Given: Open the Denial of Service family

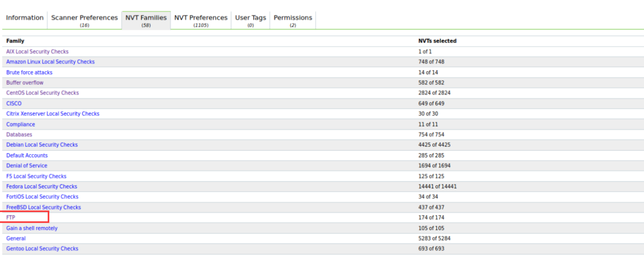Looking at the screenshot, I should [x=27, y=166].
